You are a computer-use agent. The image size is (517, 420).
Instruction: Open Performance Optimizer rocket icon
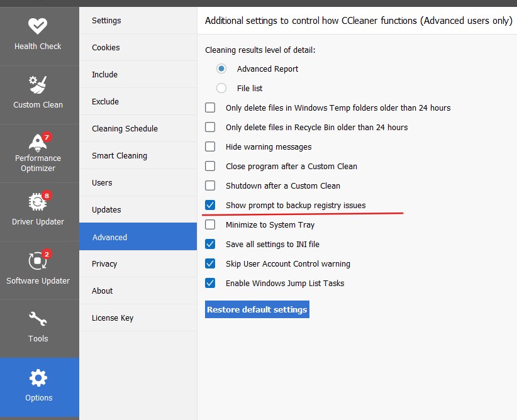[x=38, y=143]
